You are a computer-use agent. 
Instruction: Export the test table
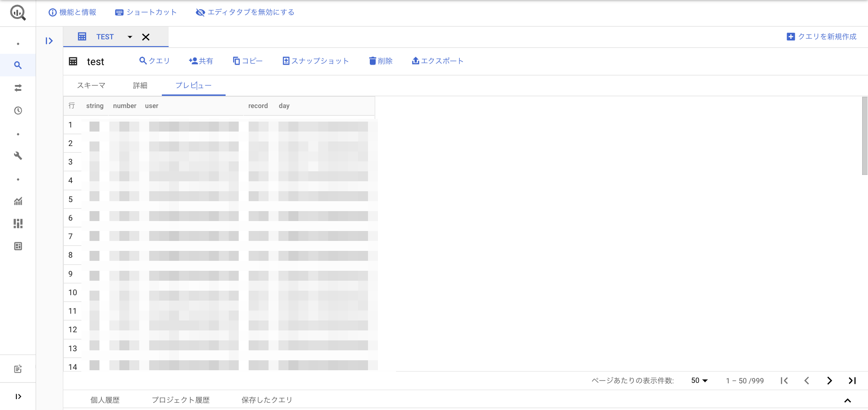438,61
